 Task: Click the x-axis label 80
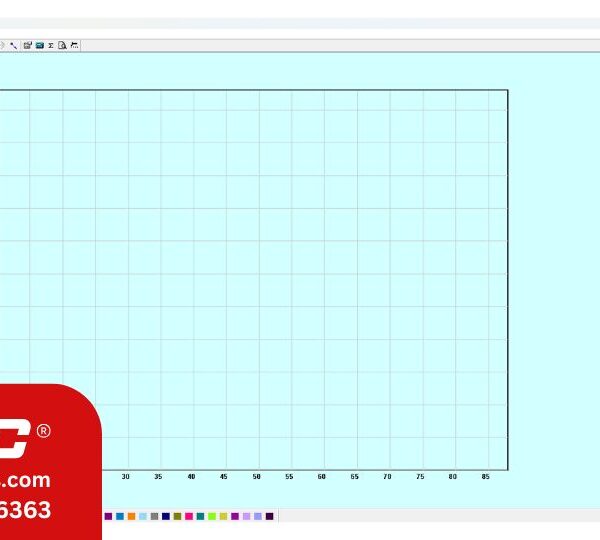(x=453, y=476)
